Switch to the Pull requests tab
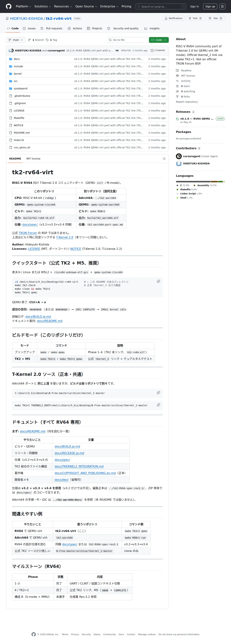The width and height of the screenshot is (231, 644). pos(51,28)
